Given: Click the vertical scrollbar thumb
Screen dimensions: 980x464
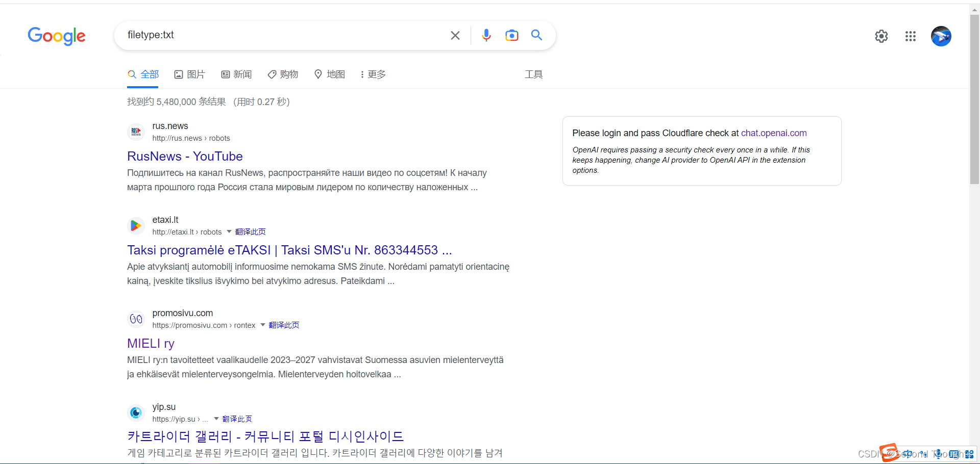Looking at the screenshot, I should [x=975, y=99].
